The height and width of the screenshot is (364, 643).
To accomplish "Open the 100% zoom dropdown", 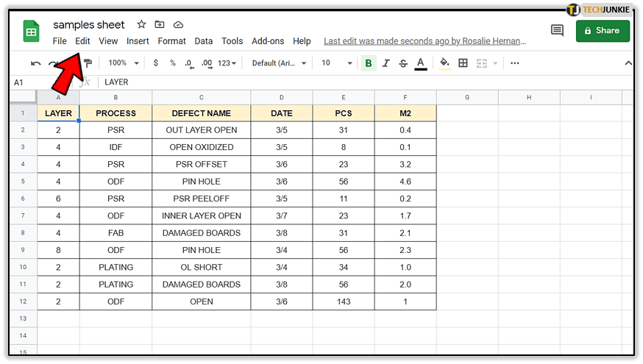I will coord(121,63).
